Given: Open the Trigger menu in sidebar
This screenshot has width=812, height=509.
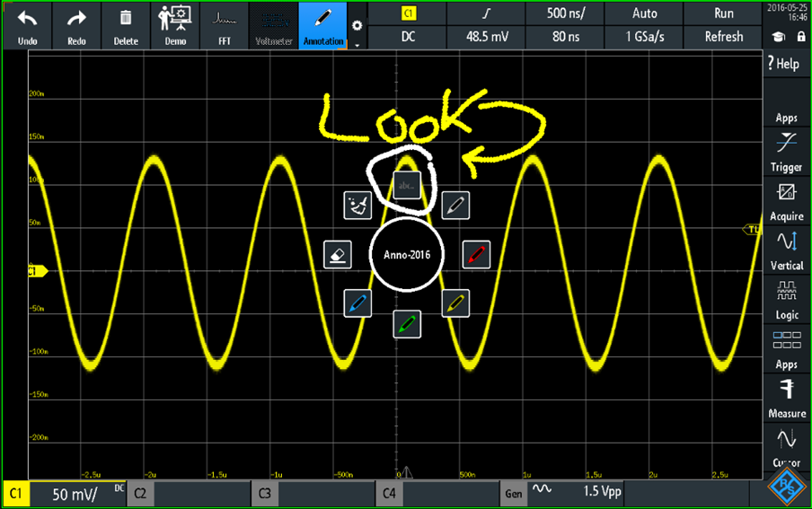Looking at the screenshot, I should coord(786,151).
